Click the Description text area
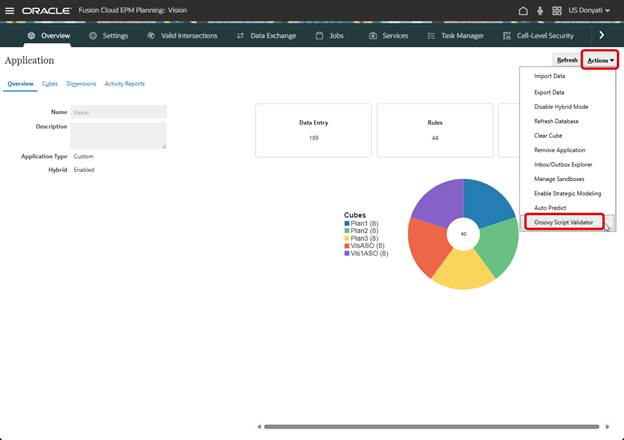This screenshot has height=440, width=624. 118,135
